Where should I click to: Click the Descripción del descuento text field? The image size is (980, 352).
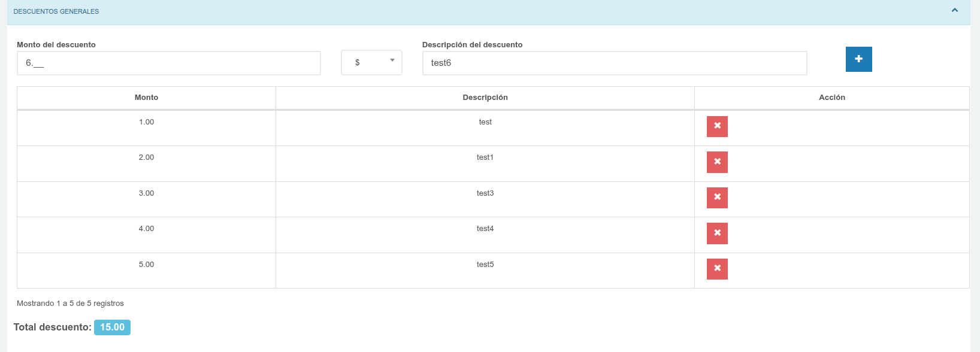pyautogui.click(x=614, y=63)
